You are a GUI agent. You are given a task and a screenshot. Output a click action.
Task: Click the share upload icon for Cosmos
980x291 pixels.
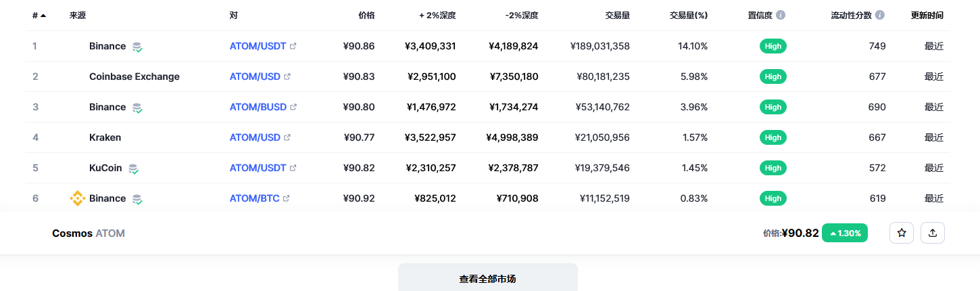point(933,233)
